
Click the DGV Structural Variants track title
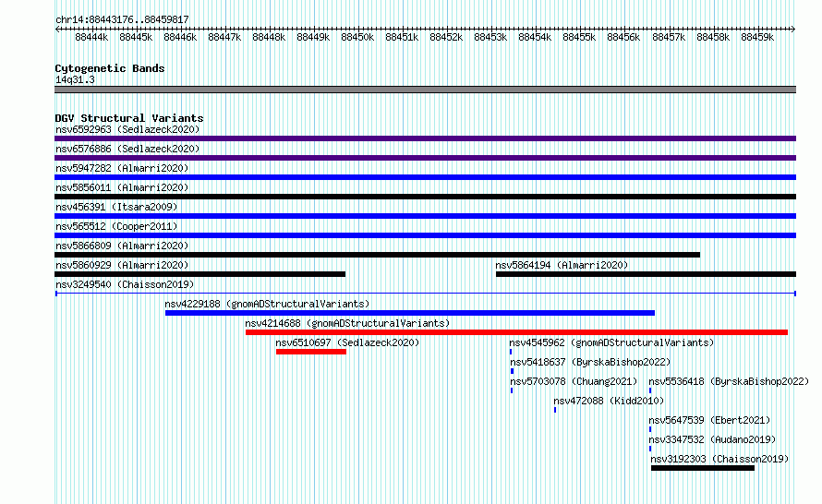(129, 118)
